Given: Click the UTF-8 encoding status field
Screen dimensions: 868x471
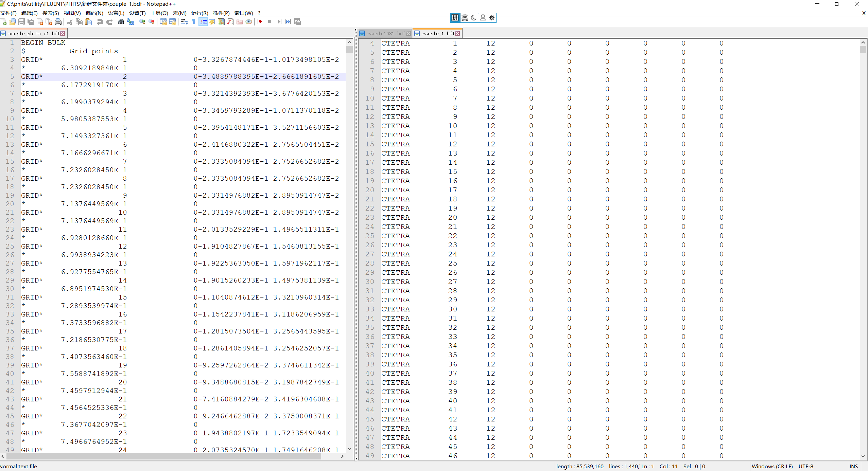Looking at the screenshot, I should [806, 466].
